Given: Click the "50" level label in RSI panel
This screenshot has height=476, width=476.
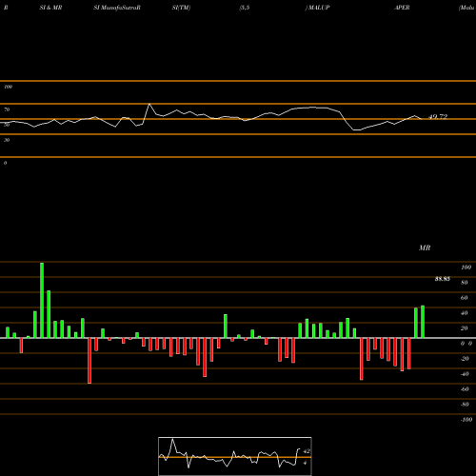Looking at the screenshot, I should 7,125.
